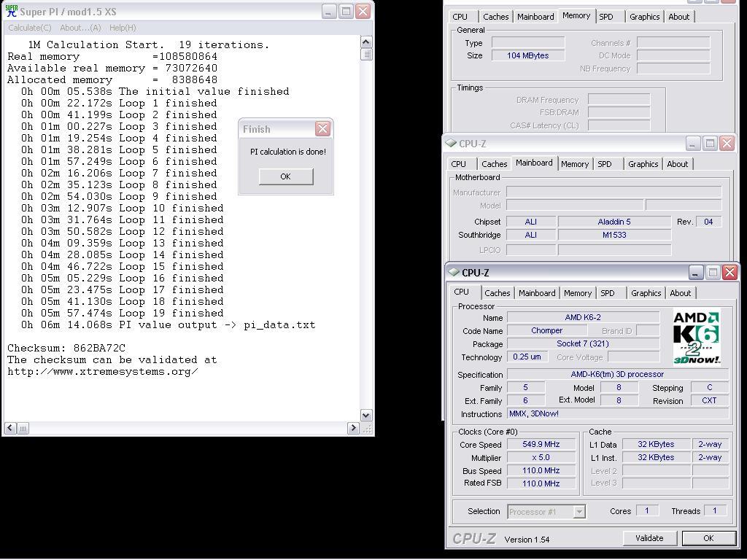The height and width of the screenshot is (560, 747).
Task: Minimize the CPU-Z Mainboard window
Action: [693, 144]
